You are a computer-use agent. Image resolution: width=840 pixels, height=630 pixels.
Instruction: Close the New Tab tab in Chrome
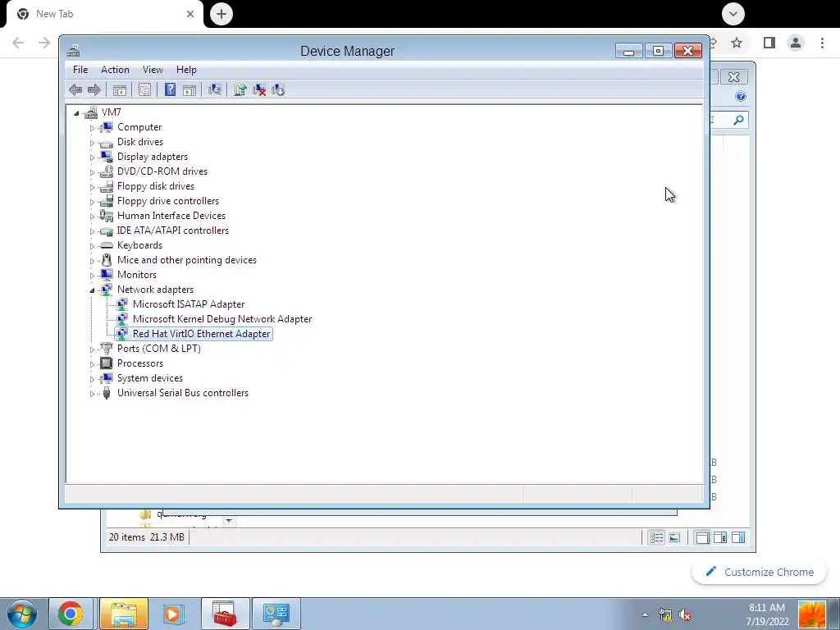pyautogui.click(x=190, y=14)
